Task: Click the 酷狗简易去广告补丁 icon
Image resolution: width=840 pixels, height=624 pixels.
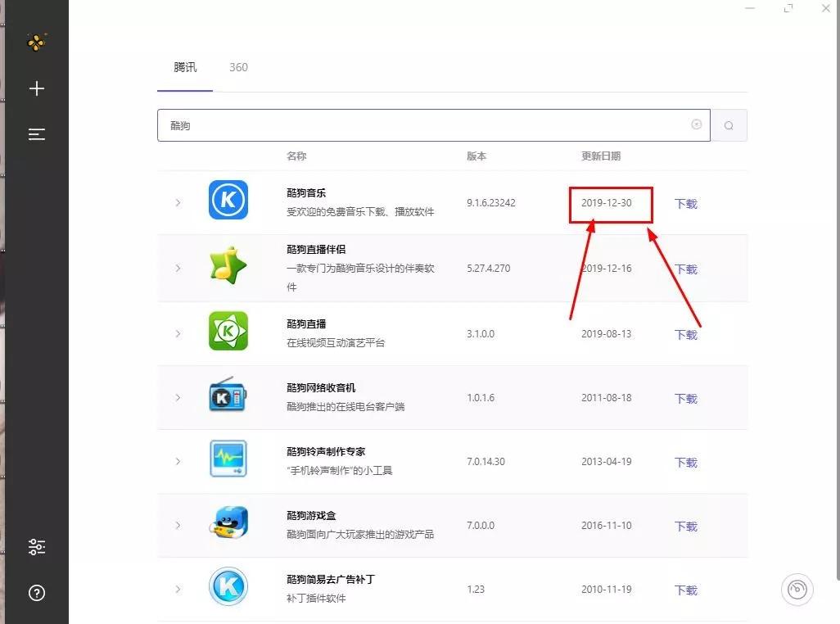Action: click(x=228, y=586)
